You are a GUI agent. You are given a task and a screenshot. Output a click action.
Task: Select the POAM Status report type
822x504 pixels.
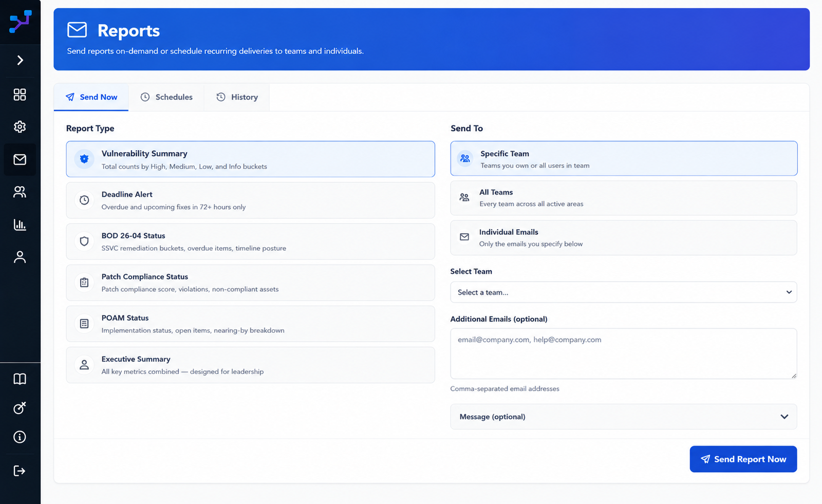(x=250, y=324)
